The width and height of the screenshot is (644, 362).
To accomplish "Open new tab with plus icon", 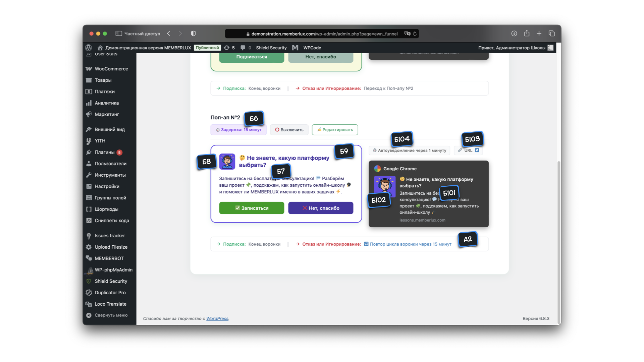I will [539, 34].
